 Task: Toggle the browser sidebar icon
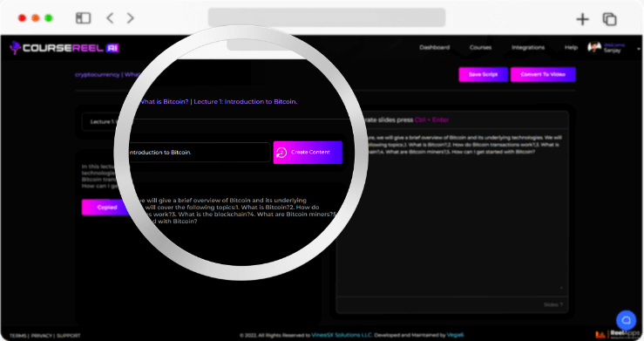click(x=83, y=18)
